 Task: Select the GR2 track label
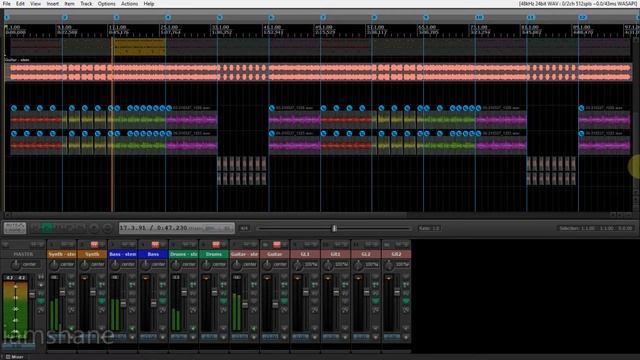pyautogui.click(x=396, y=254)
